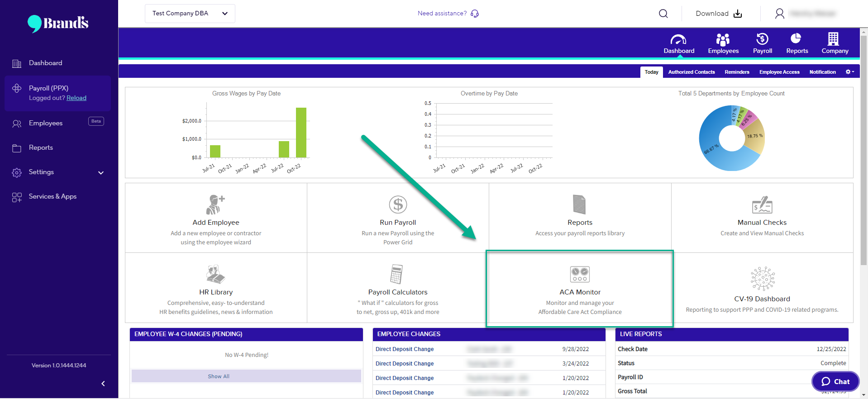Select the Today tab

[x=651, y=72]
